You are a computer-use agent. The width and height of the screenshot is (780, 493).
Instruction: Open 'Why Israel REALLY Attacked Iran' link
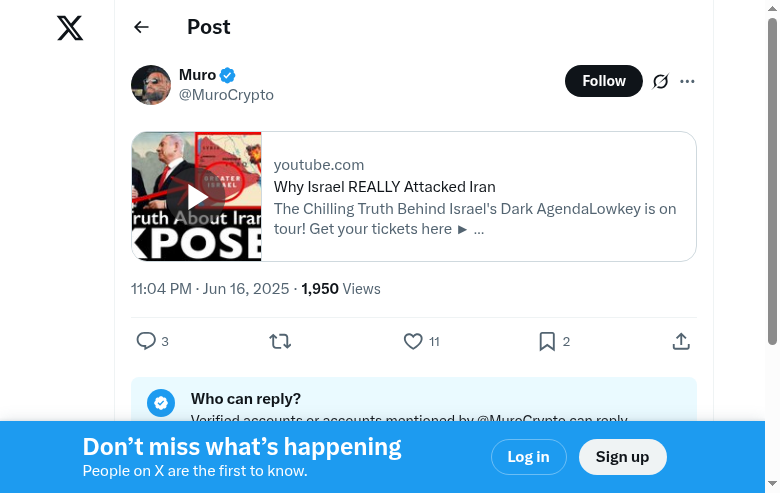pos(385,187)
